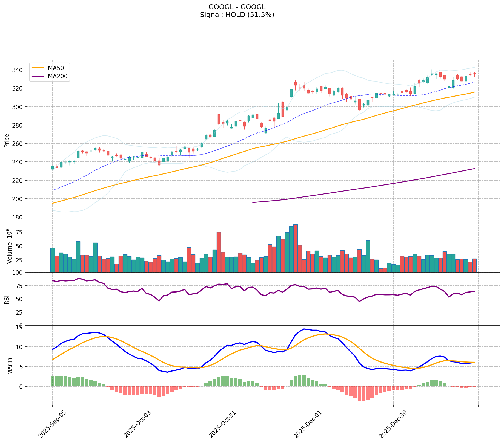Click the 75 tick on the Volume axis

point(20,232)
